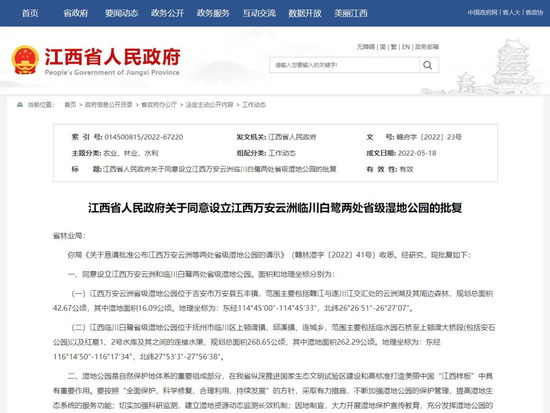Click the title field text in the info box
The width and height of the screenshot is (550, 413).
(220, 169)
